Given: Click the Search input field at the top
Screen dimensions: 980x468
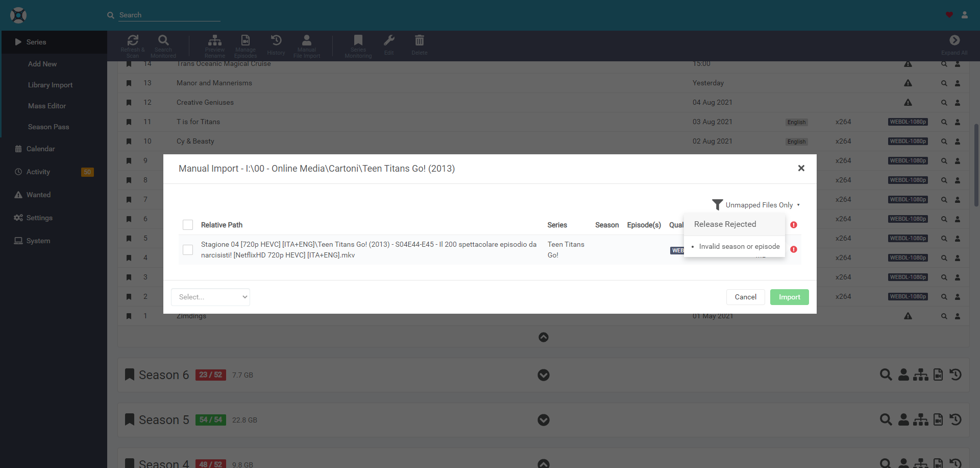Looking at the screenshot, I should [168, 15].
